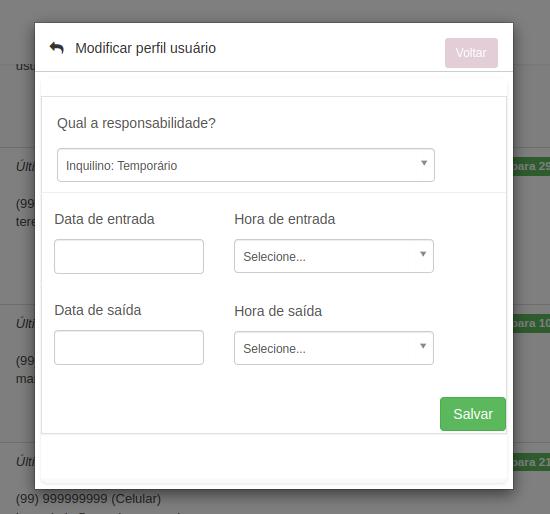Click into the Data de entrada field

tap(129, 256)
